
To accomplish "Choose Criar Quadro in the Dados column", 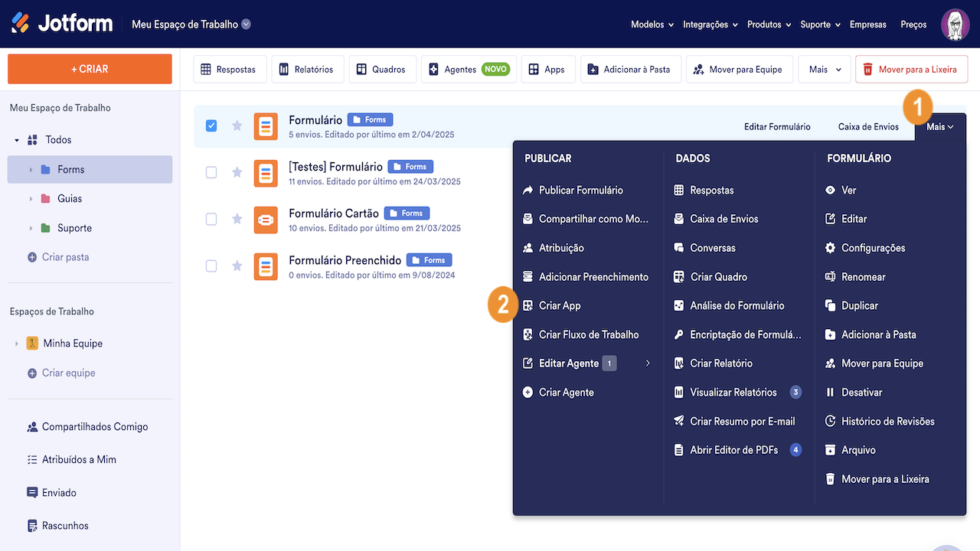I will pyautogui.click(x=710, y=277).
